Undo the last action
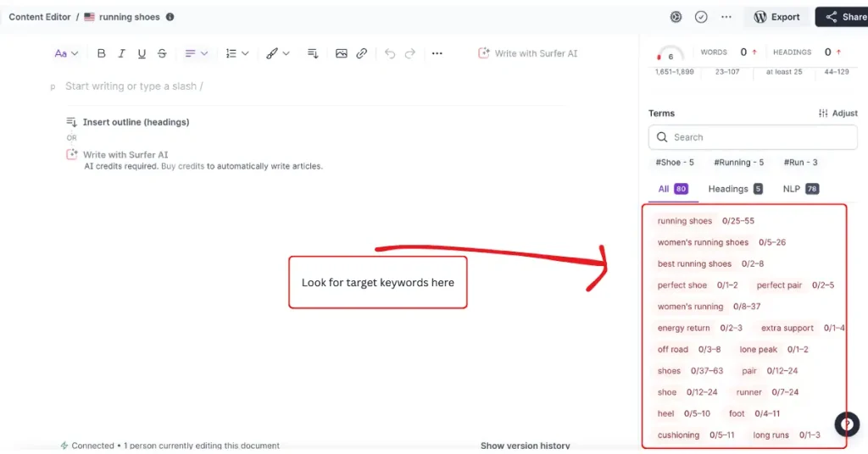The width and height of the screenshot is (868, 454). click(x=390, y=53)
